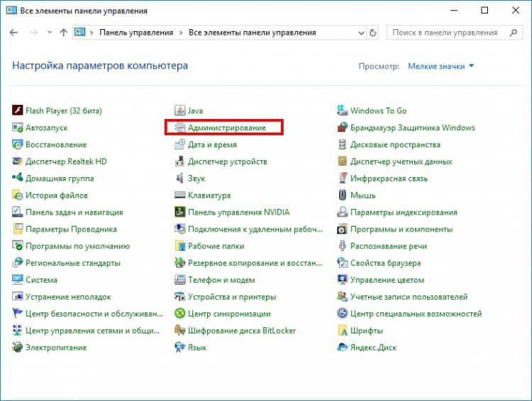Image resolution: width=532 pixels, height=401 pixels.
Task: Open Восстановление icon
Action: pos(17,145)
